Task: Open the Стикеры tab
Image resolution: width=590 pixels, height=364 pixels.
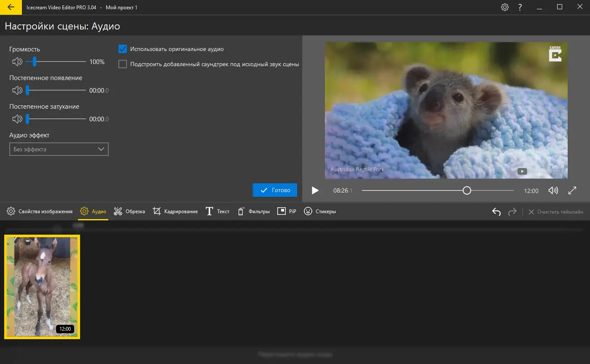Action: pyautogui.click(x=320, y=211)
